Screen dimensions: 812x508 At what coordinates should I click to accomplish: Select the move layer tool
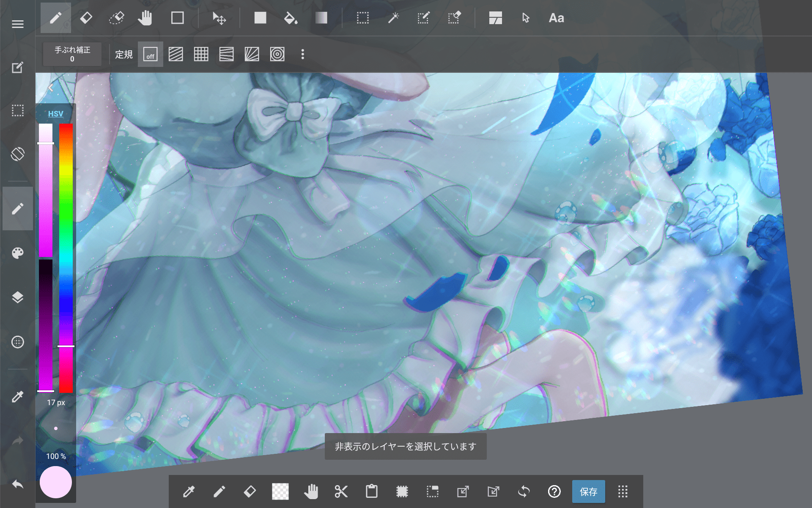pyautogui.click(x=219, y=18)
